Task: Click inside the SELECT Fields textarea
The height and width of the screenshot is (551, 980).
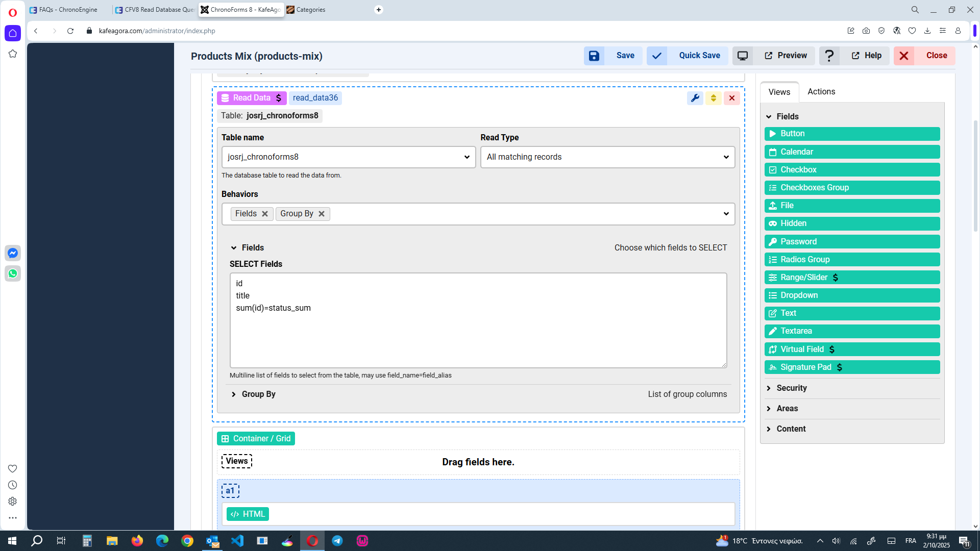Action: pos(478,320)
